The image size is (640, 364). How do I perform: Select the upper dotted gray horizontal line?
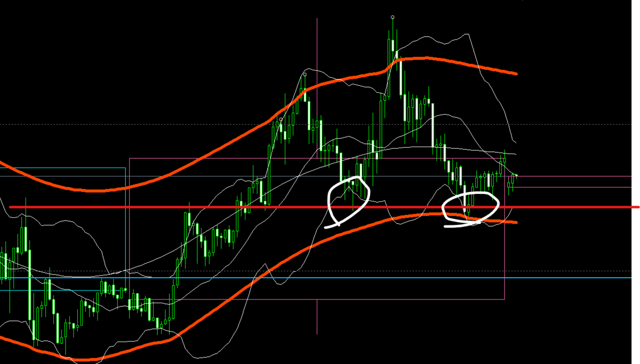click(x=320, y=124)
